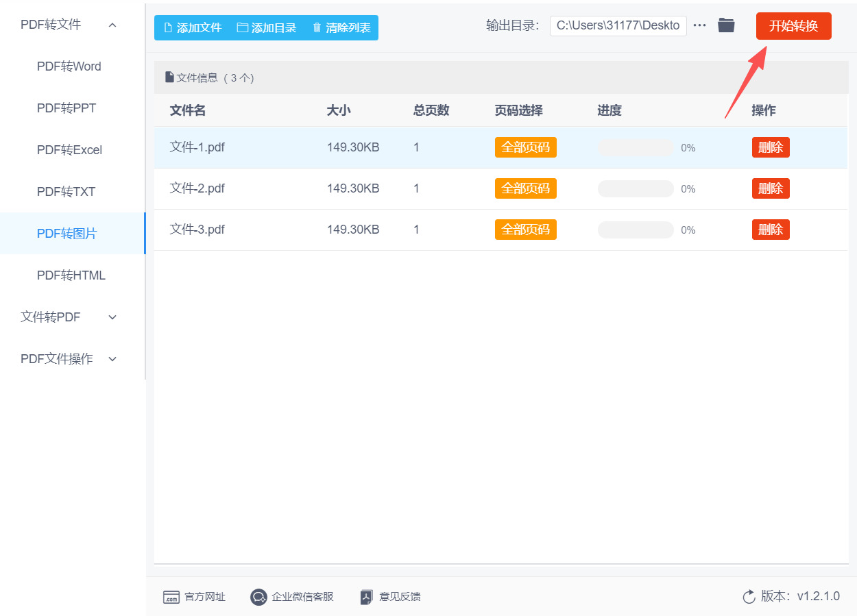
Task: Select the 文件-2.pdf file name
Action: click(197, 188)
